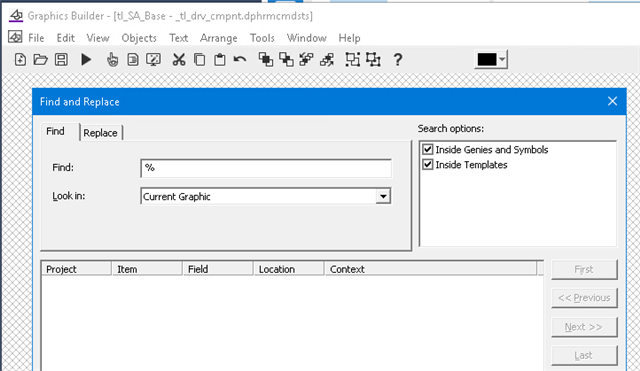Close the Find and Replace dialog

pos(612,101)
